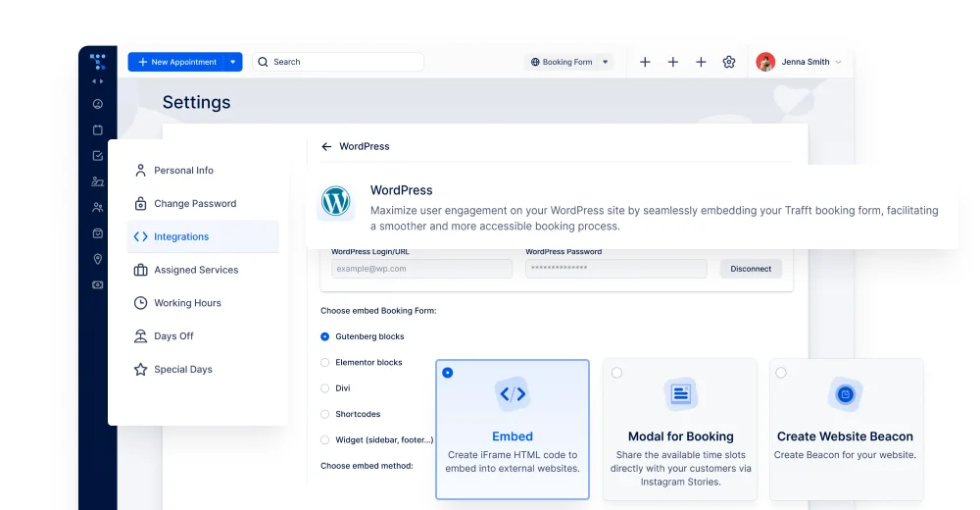The image size is (980, 510).
Task: Click the Create Website Beacon title
Action: coord(845,436)
